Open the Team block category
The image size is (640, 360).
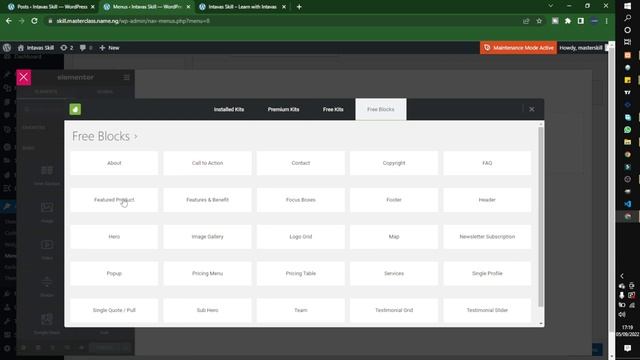pyautogui.click(x=301, y=310)
